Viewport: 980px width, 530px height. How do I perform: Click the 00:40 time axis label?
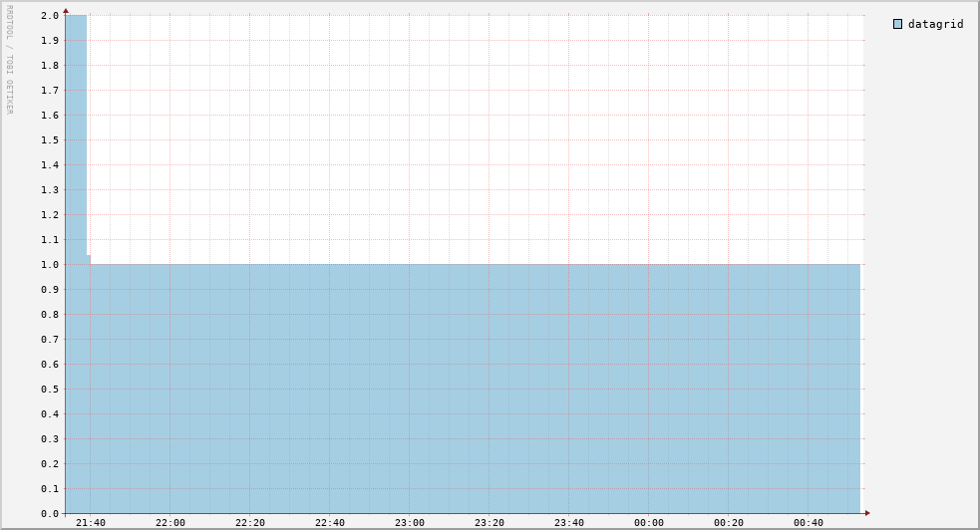(809, 522)
